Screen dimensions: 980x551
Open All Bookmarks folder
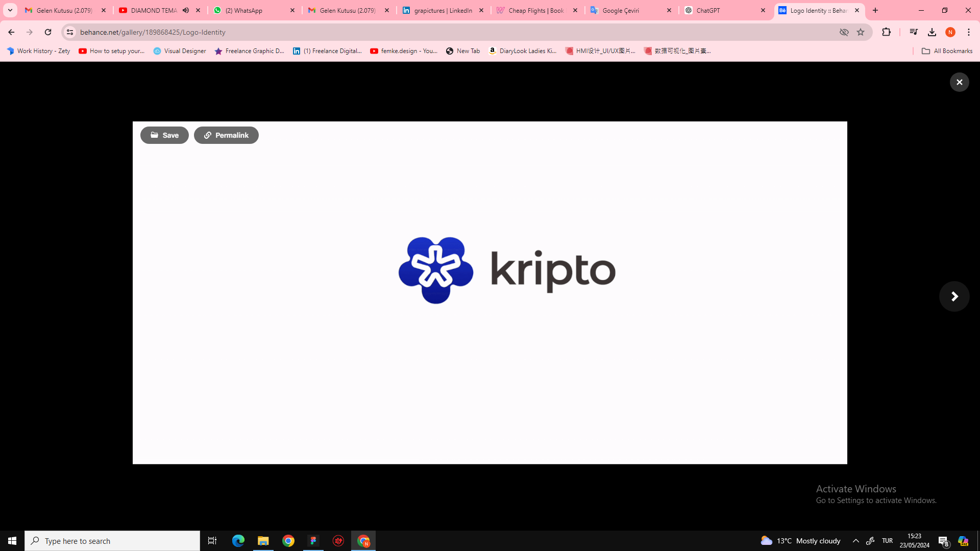[947, 51]
